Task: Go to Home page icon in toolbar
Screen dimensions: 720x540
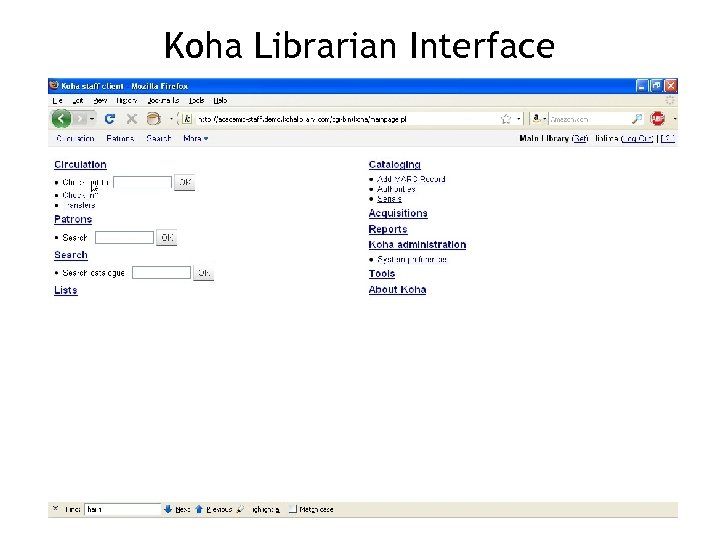Action: point(153,119)
